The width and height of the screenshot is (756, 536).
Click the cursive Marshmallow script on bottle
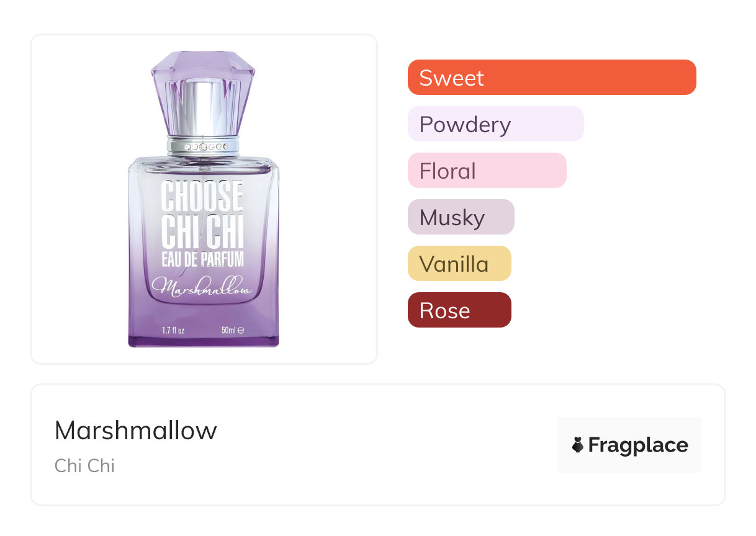pyautogui.click(x=202, y=288)
